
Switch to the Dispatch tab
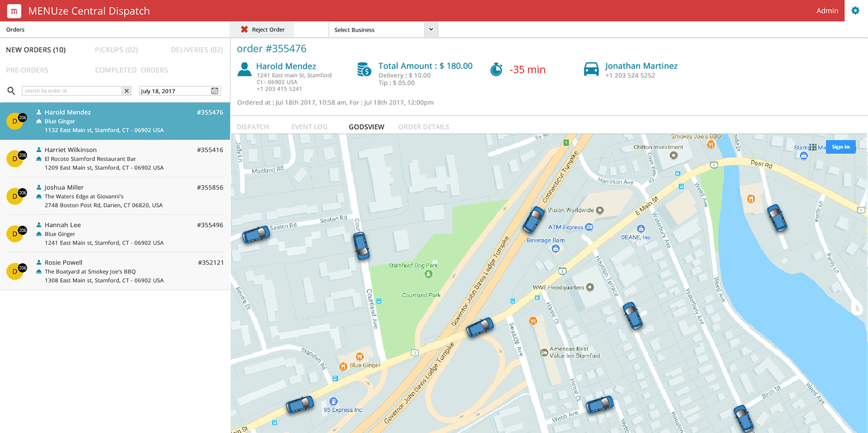pos(253,127)
